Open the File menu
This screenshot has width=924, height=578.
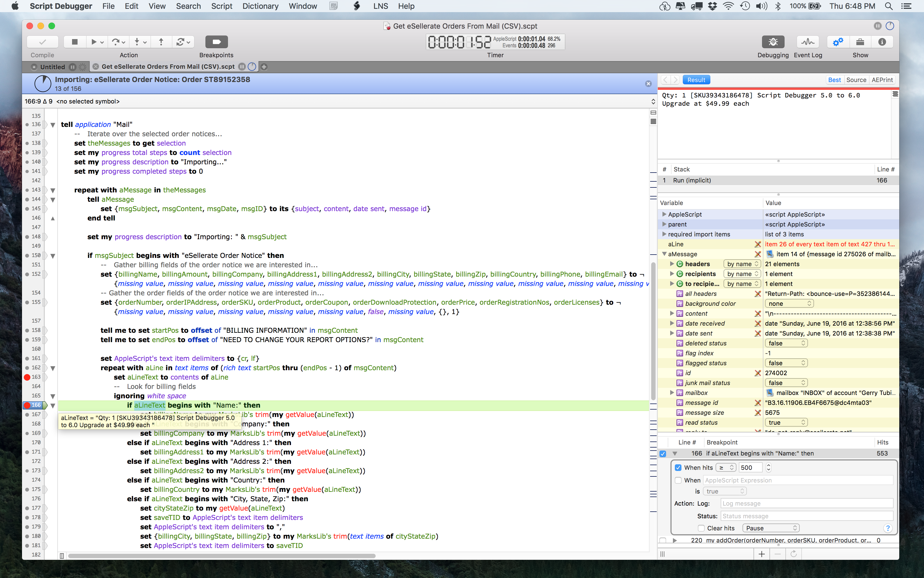(x=108, y=6)
